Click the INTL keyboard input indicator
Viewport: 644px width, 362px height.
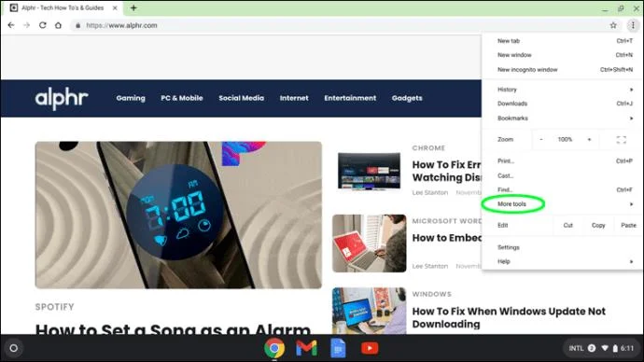(x=576, y=348)
